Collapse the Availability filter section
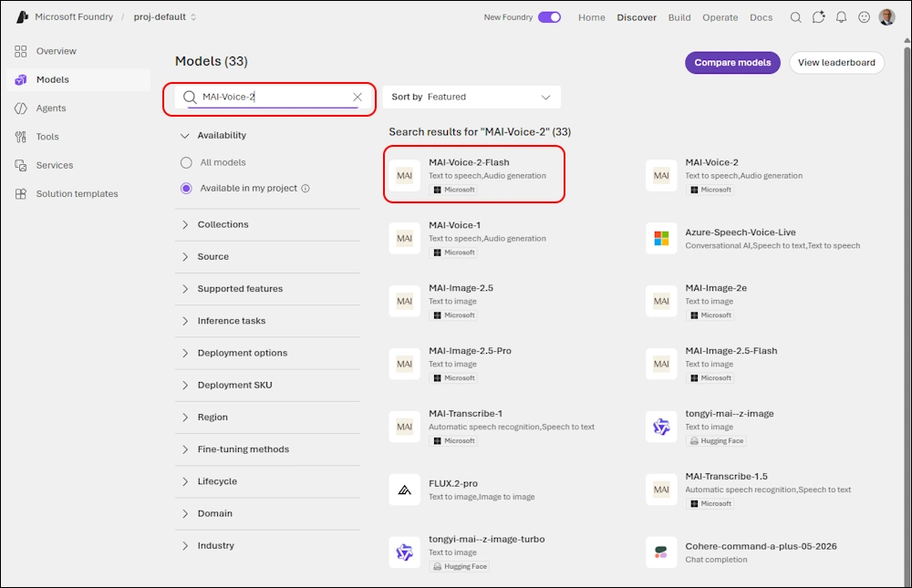The image size is (912, 588). (x=267, y=136)
